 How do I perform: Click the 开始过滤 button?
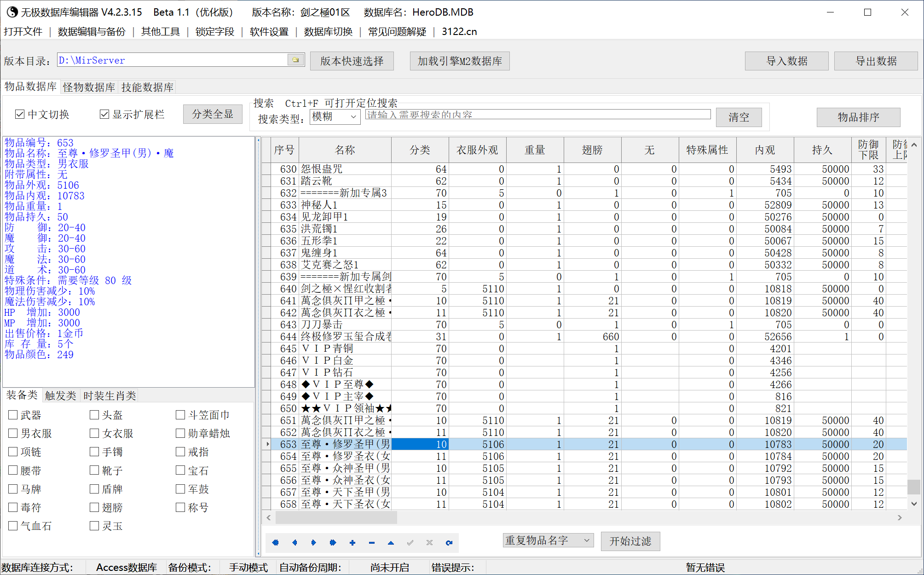coord(630,541)
